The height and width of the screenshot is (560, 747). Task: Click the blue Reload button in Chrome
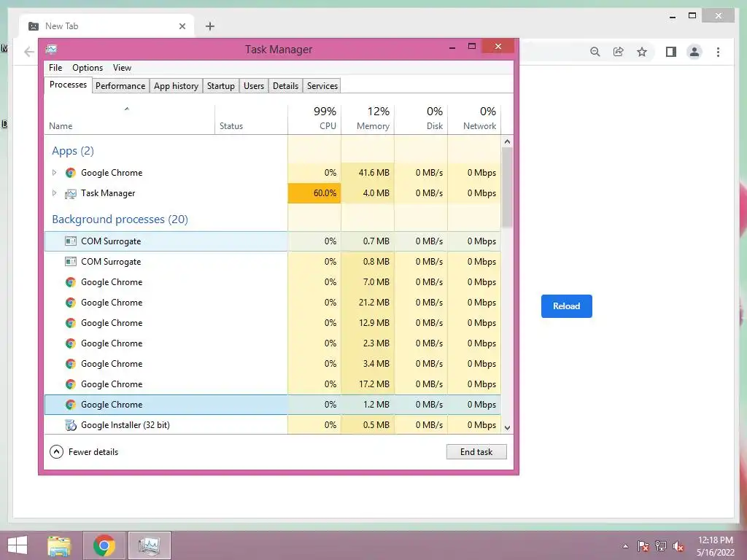click(566, 306)
